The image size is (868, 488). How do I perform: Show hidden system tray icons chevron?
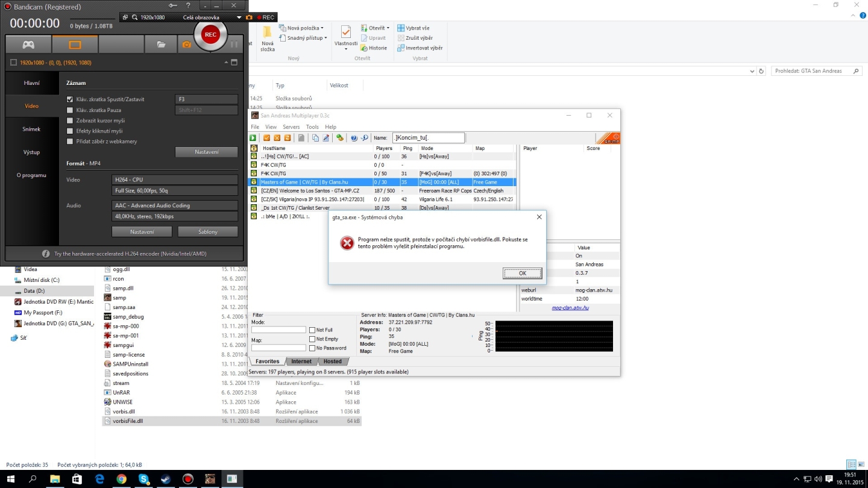tap(796, 479)
